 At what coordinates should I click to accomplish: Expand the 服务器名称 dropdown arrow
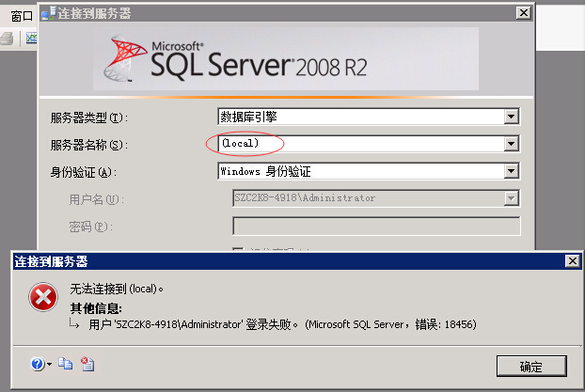click(x=512, y=144)
